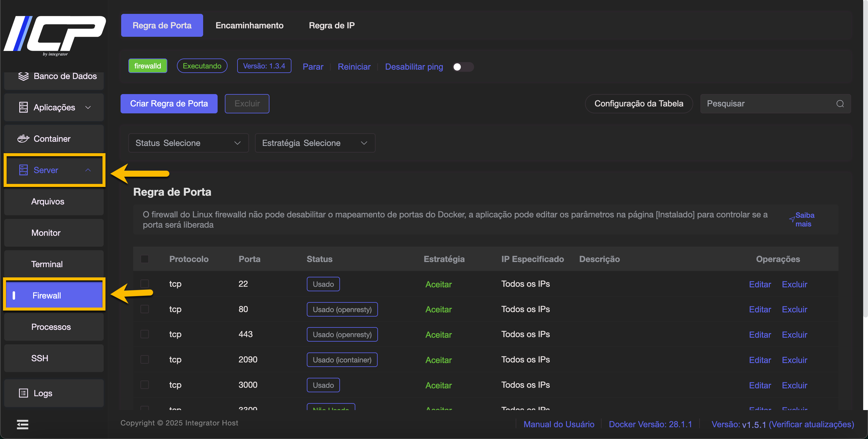Collapse sidebar with bottom menu icon
This screenshot has height=439, width=868.
pyautogui.click(x=23, y=425)
